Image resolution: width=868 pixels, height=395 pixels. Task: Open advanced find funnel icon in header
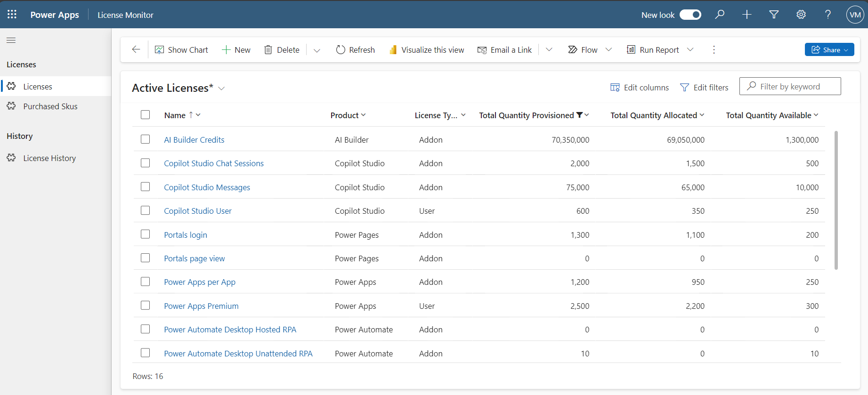[774, 15]
